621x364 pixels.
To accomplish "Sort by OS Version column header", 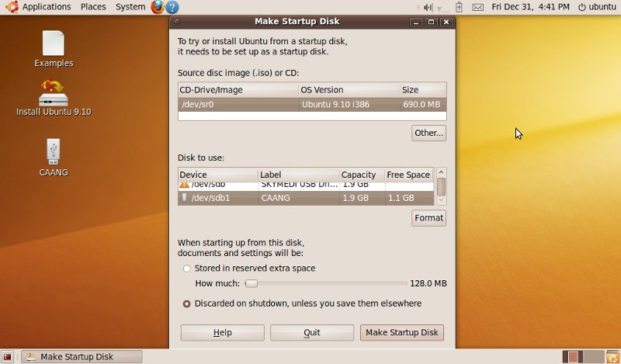I will (x=349, y=90).
